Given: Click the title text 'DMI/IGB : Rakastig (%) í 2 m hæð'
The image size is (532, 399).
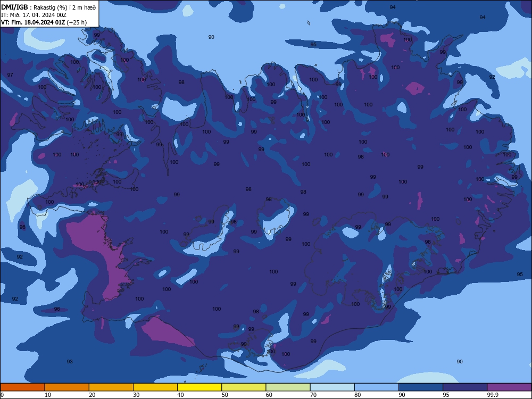Looking at the screenshot, I should 49,7.
